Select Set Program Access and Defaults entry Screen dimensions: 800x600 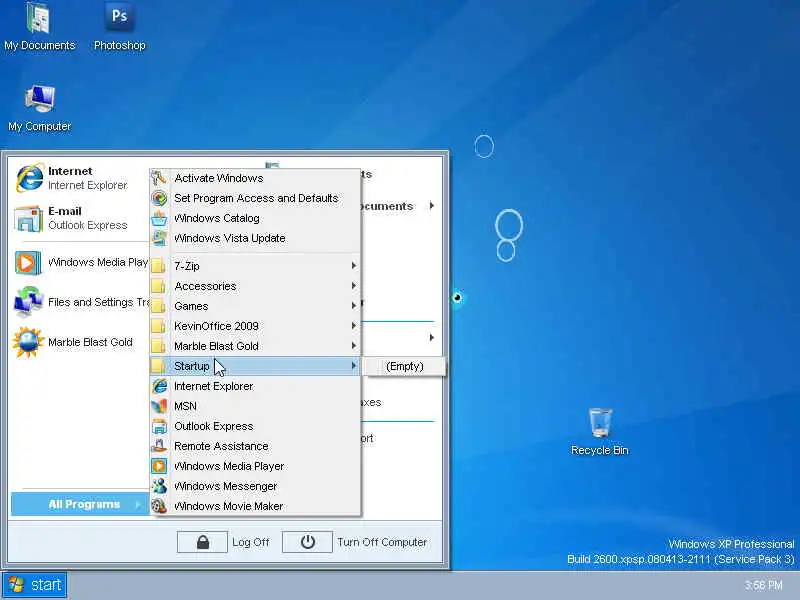pyautogui.click(x=256, y=198)
